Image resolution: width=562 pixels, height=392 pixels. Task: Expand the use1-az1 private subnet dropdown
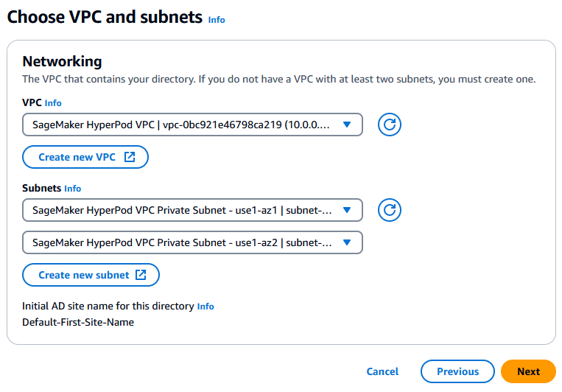(184, 211)
